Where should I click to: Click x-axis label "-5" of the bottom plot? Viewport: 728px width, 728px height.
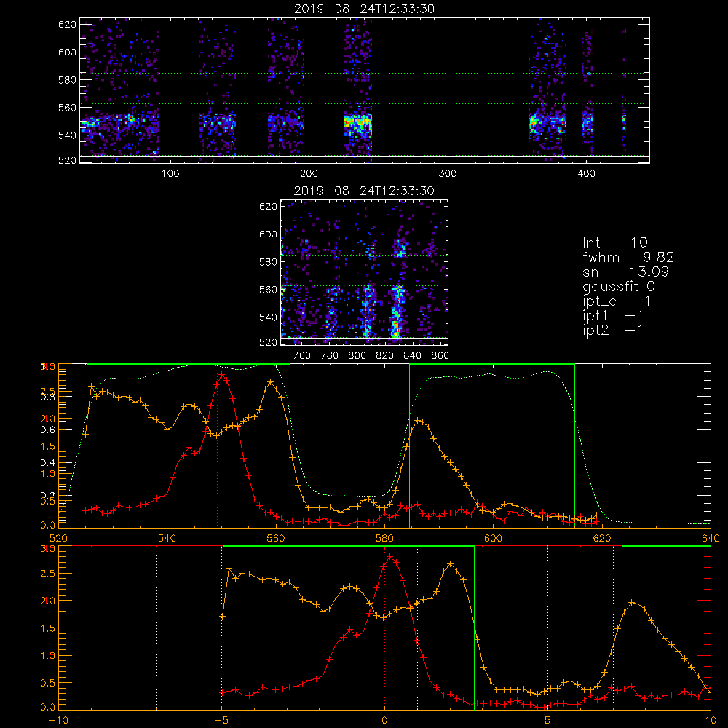pyautogui.click(x=221, y=720)
